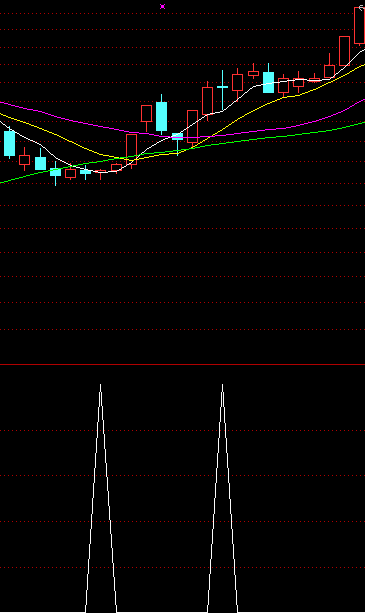Select the lowest cyan candlestick touching green line
Image resolution: width=365 pixels, height=613 pixels.
[x=55, y=172]
